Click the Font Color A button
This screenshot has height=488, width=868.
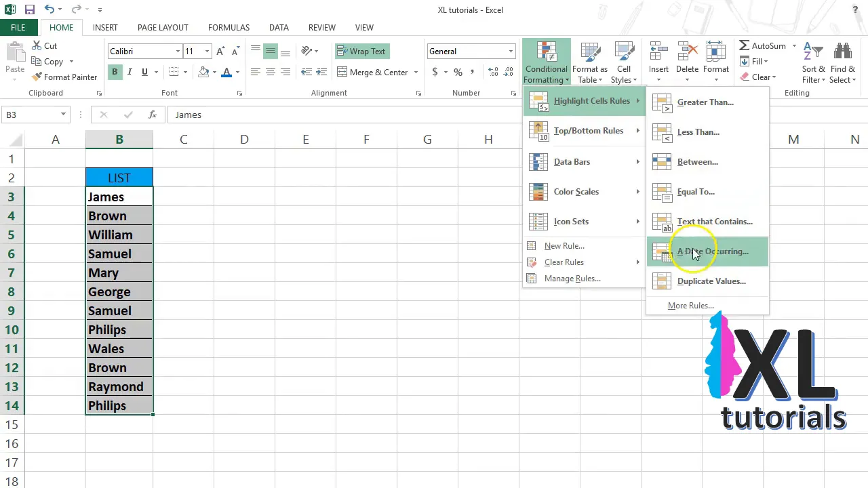[226, 73]
